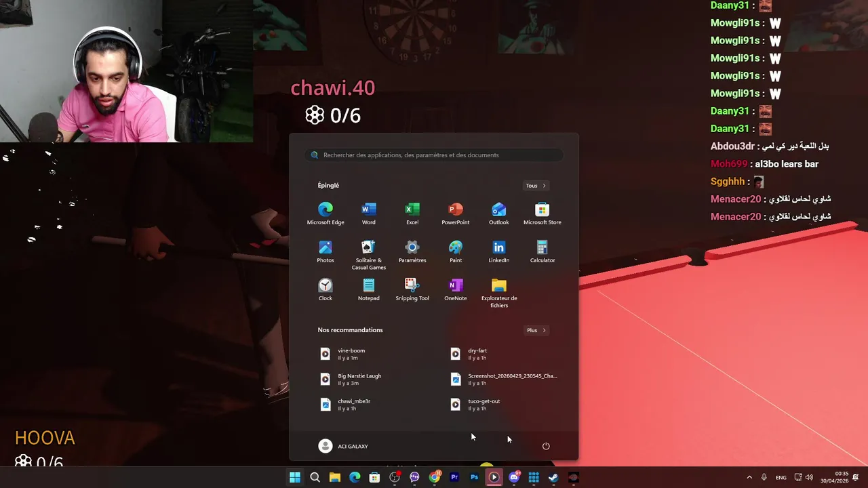Open Microsoft Store from the taskbar
This screenshot has height=488, width=868.
(374, 477)
